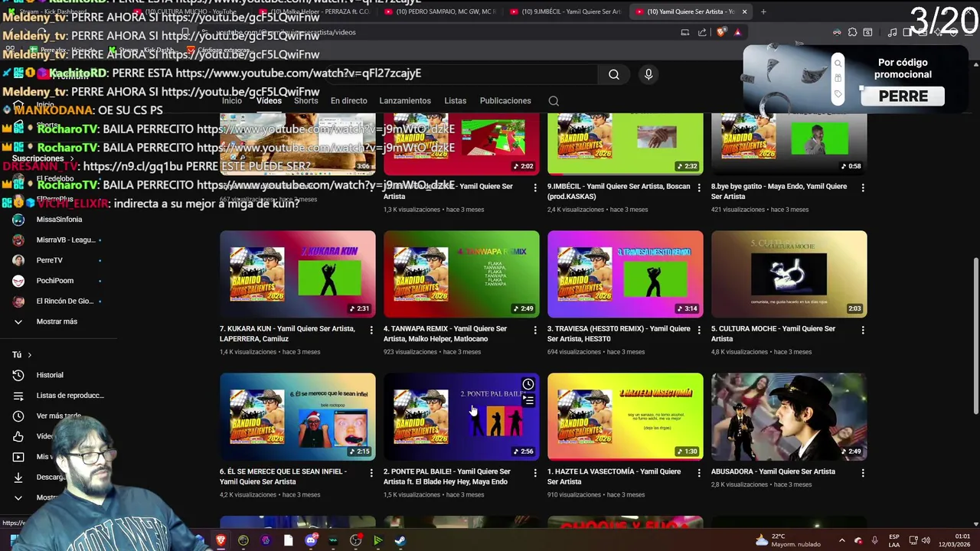This screenshot has height=551, width=980.
Task: Play the 6. Él se merece thumbnail
Action: [298, 416]
